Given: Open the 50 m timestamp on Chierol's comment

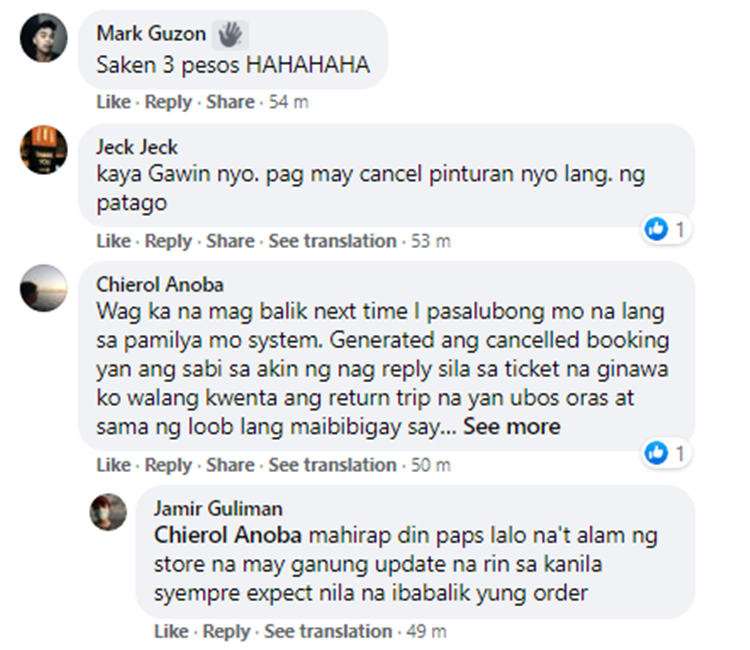Looking at the screenshot, I should (431, 465).
